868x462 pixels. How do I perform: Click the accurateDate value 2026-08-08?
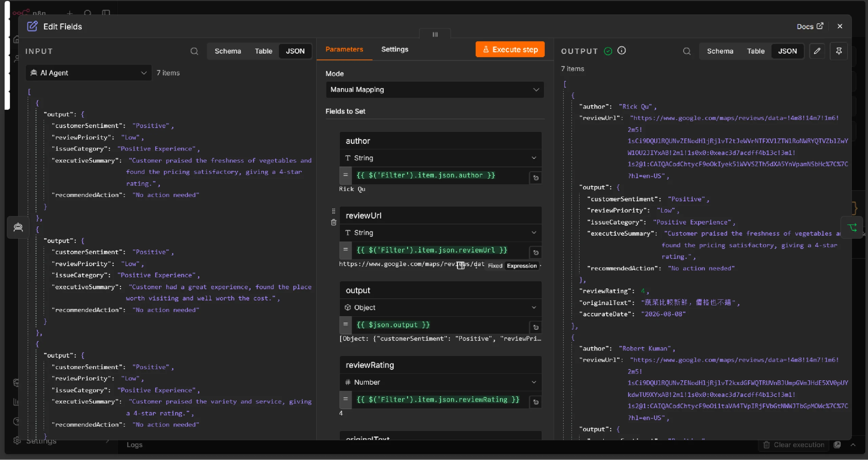(663, 314)
